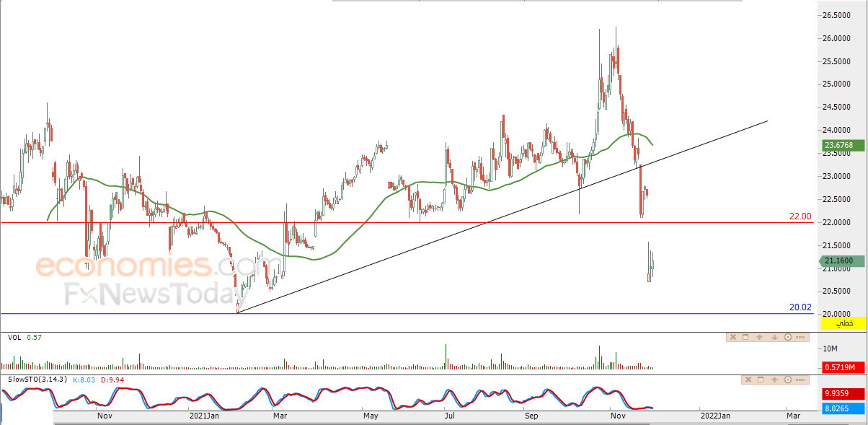Select the red 22.00 horizontal line
Screen dimensions: 868x425
404,222
